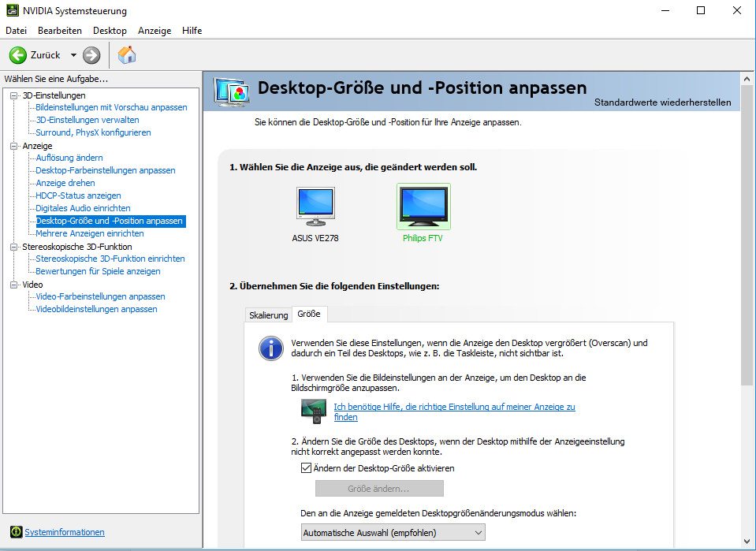Screen dimensions: 756x551
Task: Open the Anzeige menu
Action: point(155,31)
